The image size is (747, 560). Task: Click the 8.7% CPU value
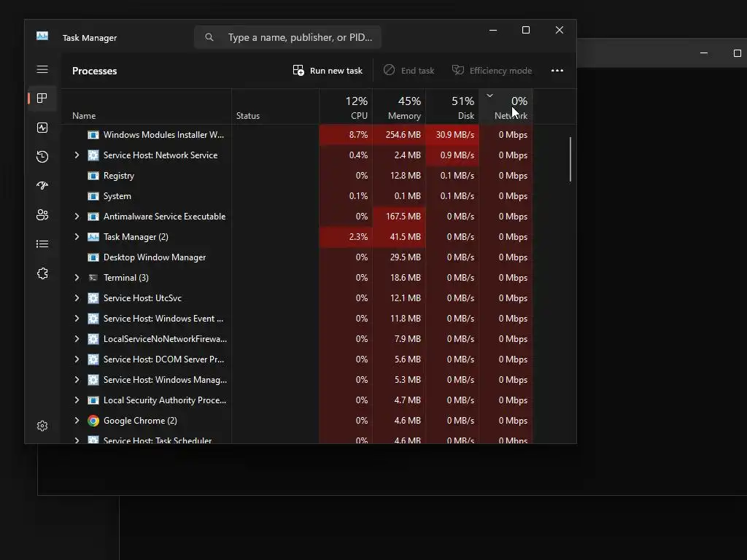358,135
